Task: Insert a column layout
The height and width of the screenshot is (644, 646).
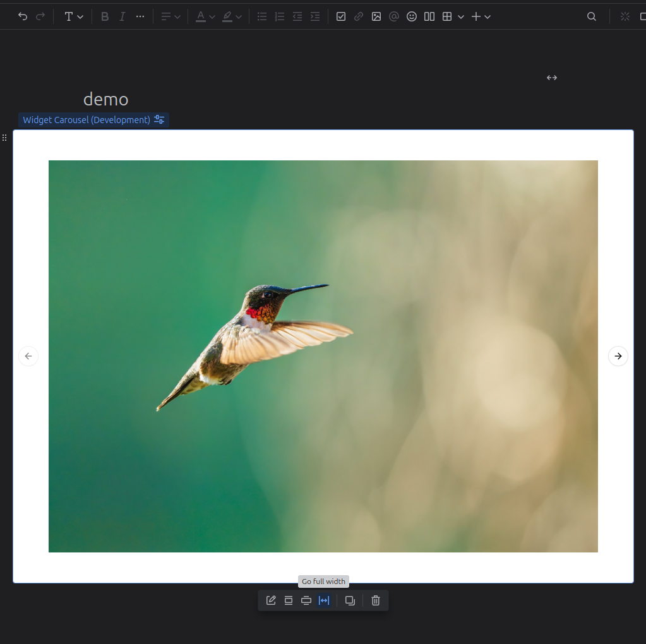Action: pyautogui.click(x=429, y=16)
